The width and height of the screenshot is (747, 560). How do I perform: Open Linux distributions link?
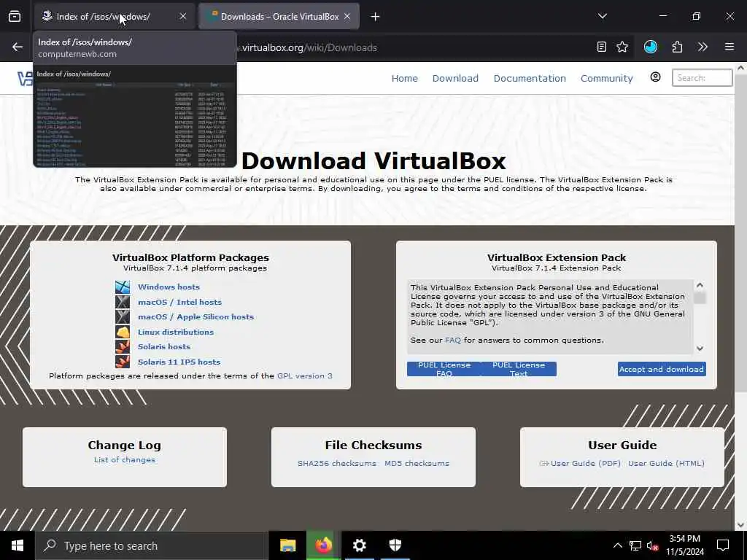(176, 332)
